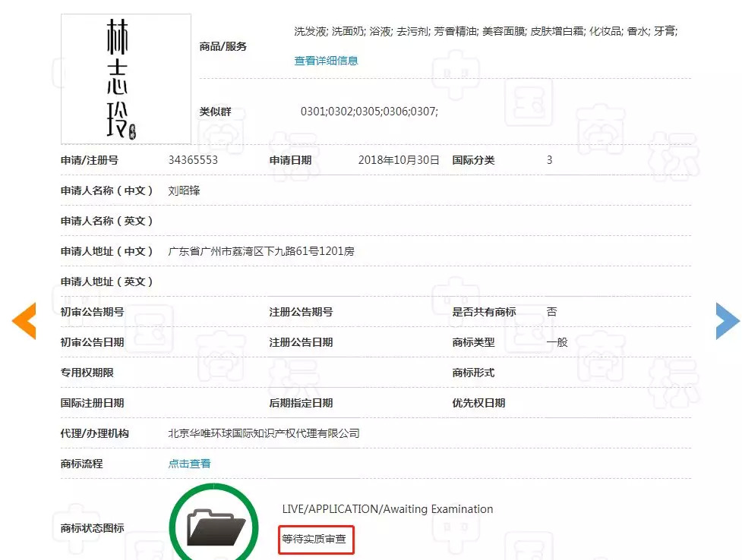Select the goods list starting with 洗发液
The width and height of the screenshot is (742, 560).
click(486, 31)
